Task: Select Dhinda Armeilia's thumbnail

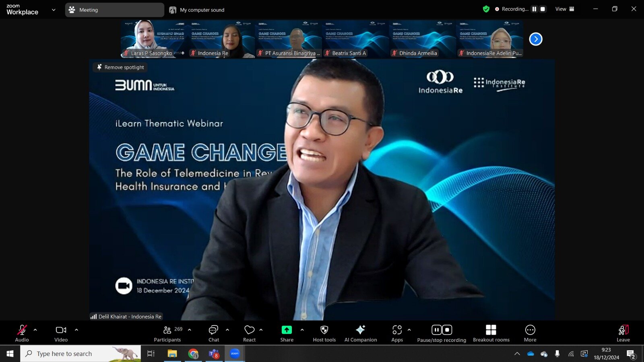Action: point(423,39)
